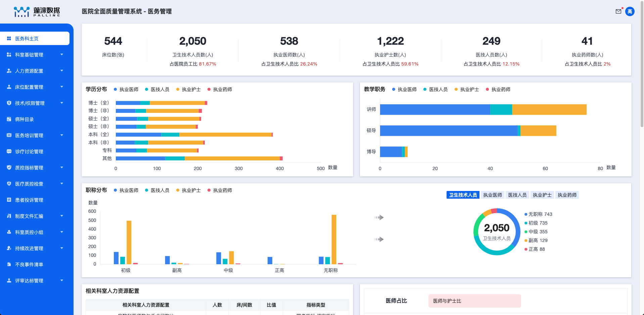The height and width of the screenshot is (315, 644).
Task: Click the 无职称 743 donut legend
Action: click(x=538, y=214)
